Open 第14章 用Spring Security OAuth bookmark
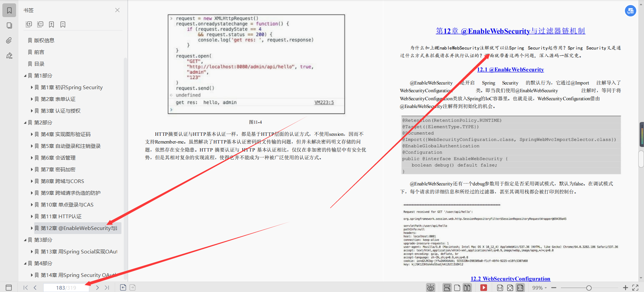The height and width of the screenshot is (292, 644). pyautogui.click(x=79, y=275)
